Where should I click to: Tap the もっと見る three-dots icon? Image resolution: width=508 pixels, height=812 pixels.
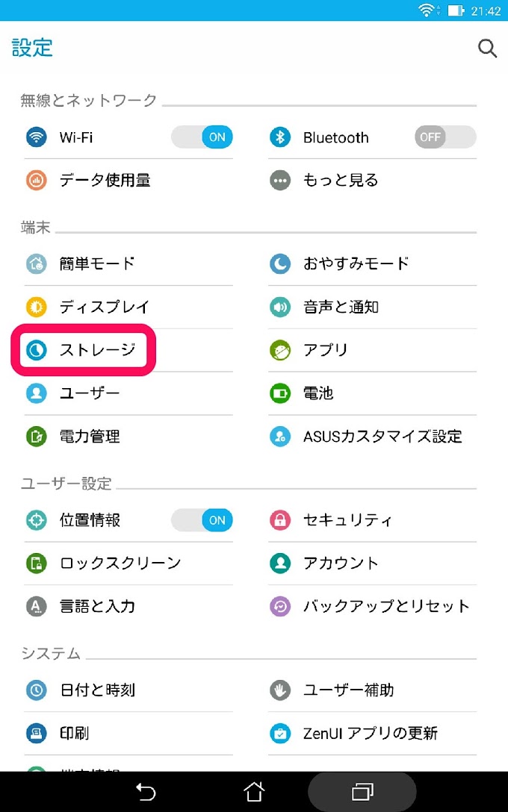click(x=280, y=180)
